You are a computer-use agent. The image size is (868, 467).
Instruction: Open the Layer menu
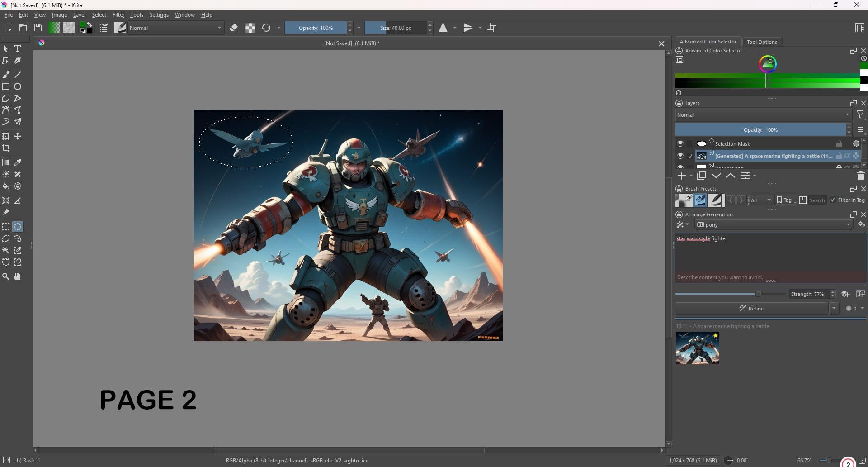80,15
